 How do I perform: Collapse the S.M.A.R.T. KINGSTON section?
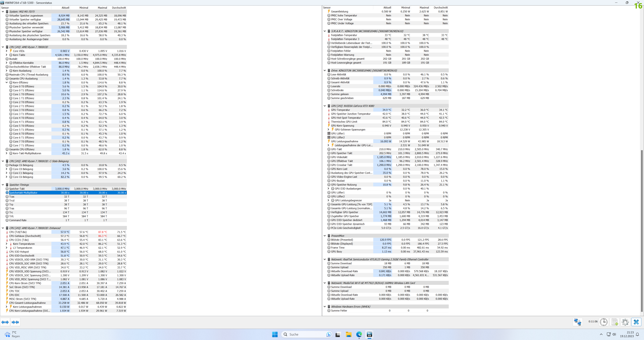(325, 31)
